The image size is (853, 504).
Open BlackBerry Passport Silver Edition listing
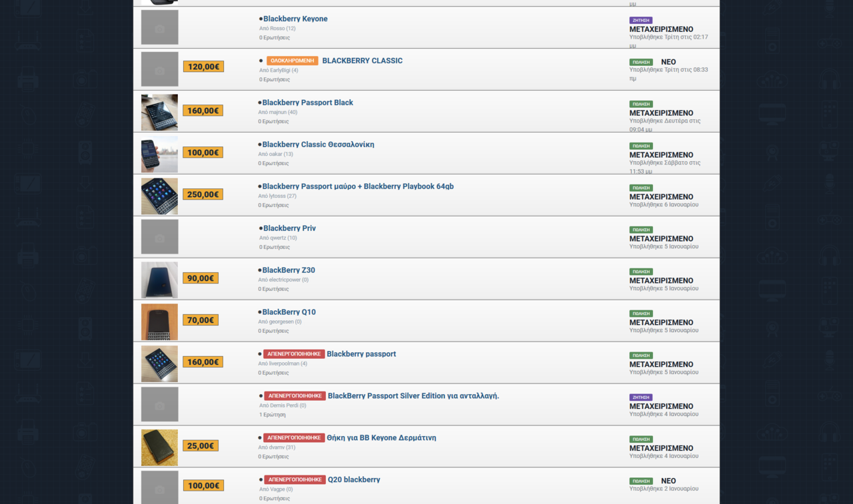click(413, 396)
